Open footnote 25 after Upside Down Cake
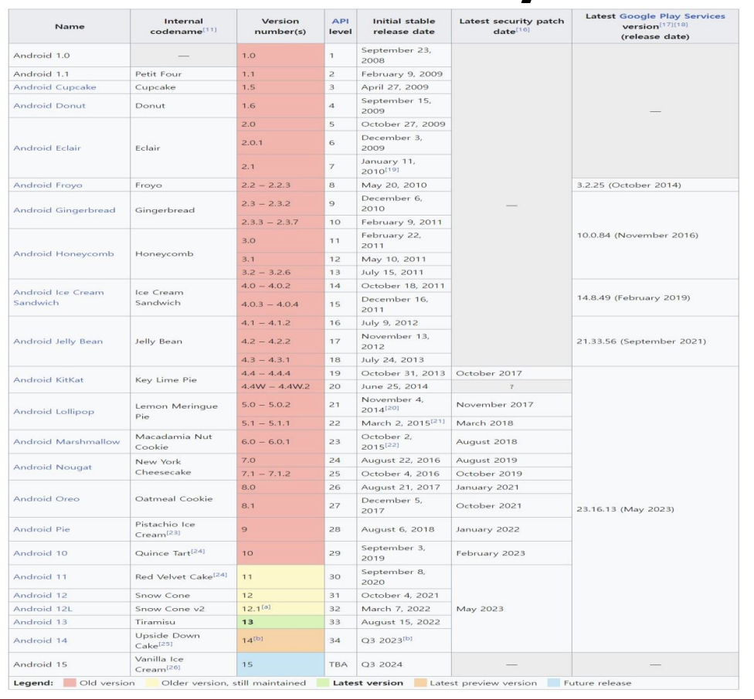The image size is (754, 700). click(x=165, y=644)
